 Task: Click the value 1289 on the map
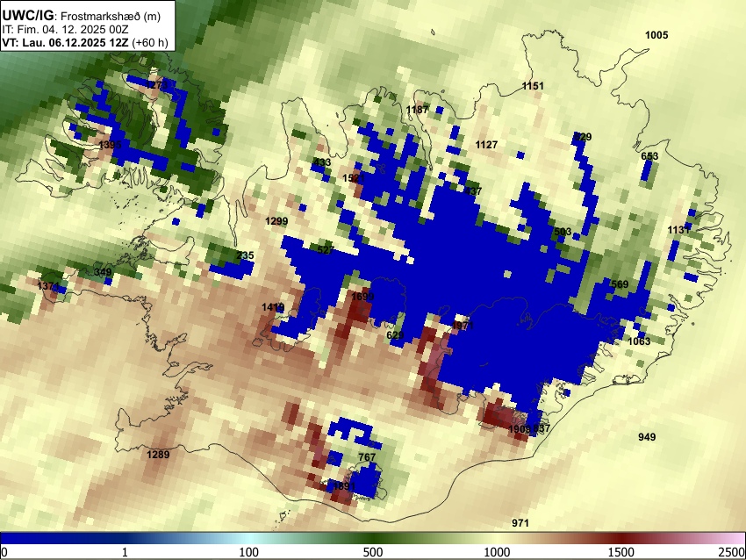pyautogui.click(x=158, y=455)
